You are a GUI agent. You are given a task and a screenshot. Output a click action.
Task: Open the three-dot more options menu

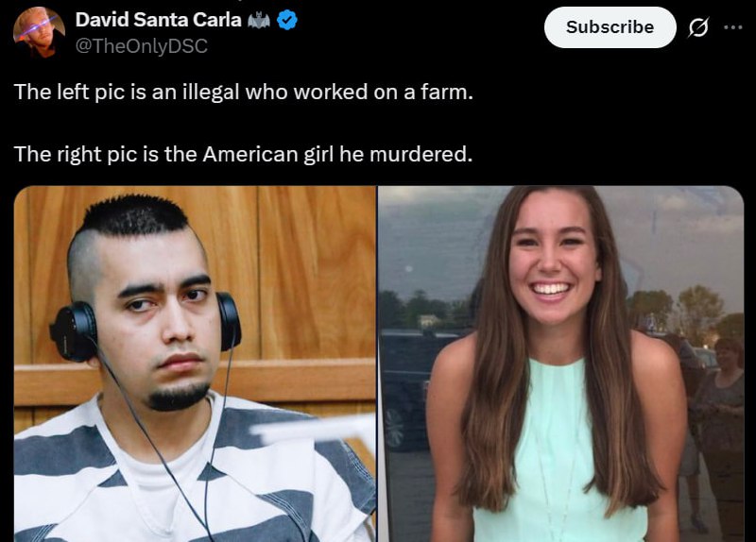pyautogui.click(x=733, y=27)
